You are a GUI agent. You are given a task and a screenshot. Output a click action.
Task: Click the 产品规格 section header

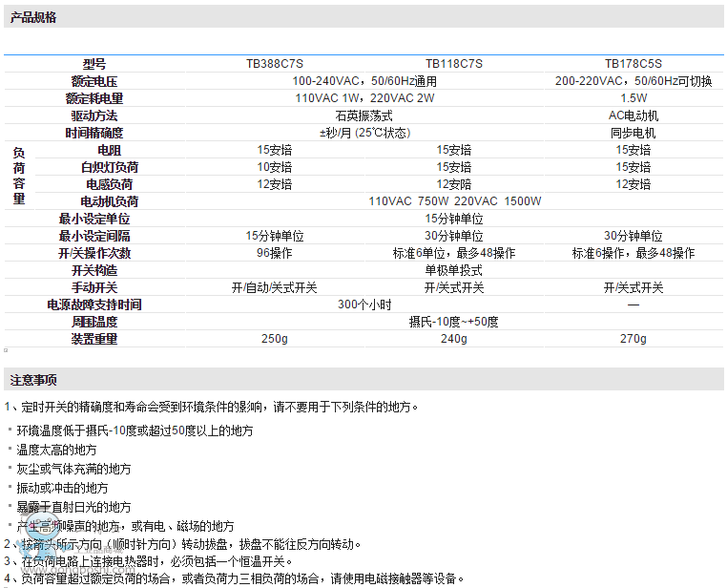click(x=34, y=17)
